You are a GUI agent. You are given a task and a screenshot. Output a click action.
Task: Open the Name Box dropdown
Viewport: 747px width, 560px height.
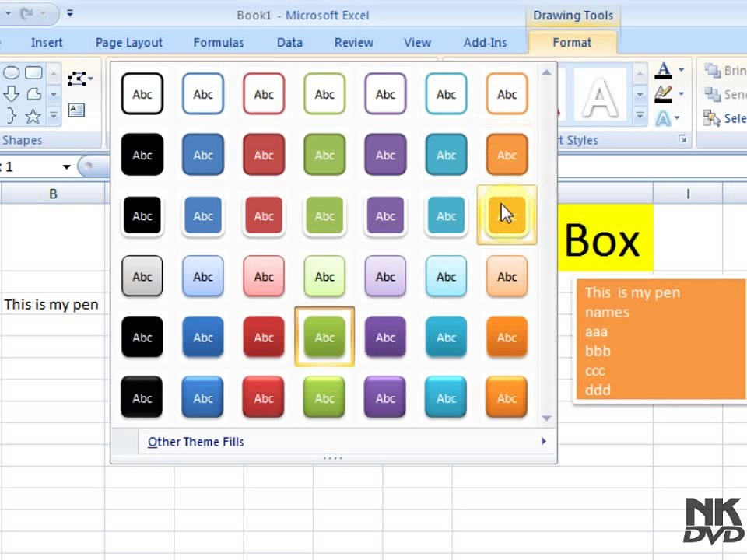(66, 166)
